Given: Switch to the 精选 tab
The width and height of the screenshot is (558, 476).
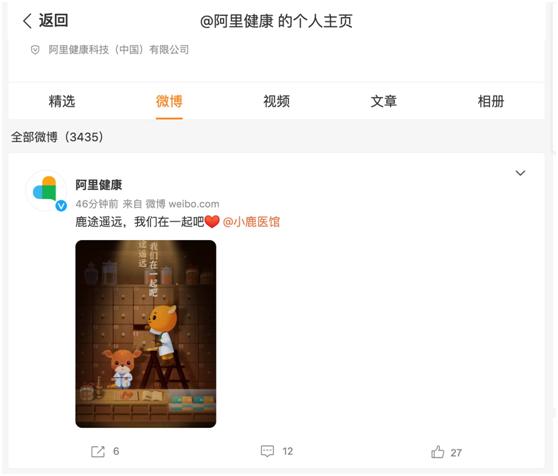Looking at the screenshot, I should click(x=62, y=101).
